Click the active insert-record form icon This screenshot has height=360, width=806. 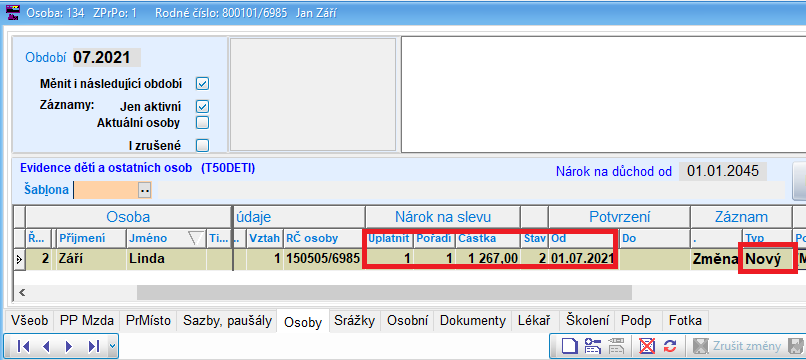point(592,346)
